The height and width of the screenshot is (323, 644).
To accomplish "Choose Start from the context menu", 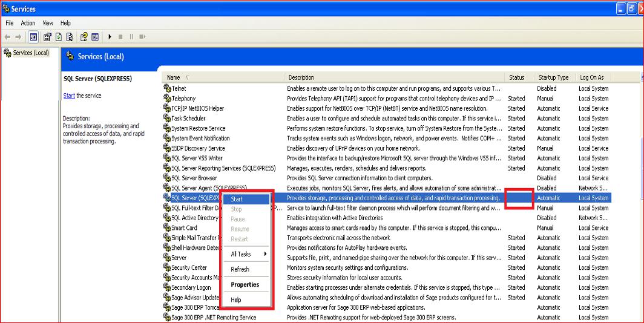I will tap(246, 199).
